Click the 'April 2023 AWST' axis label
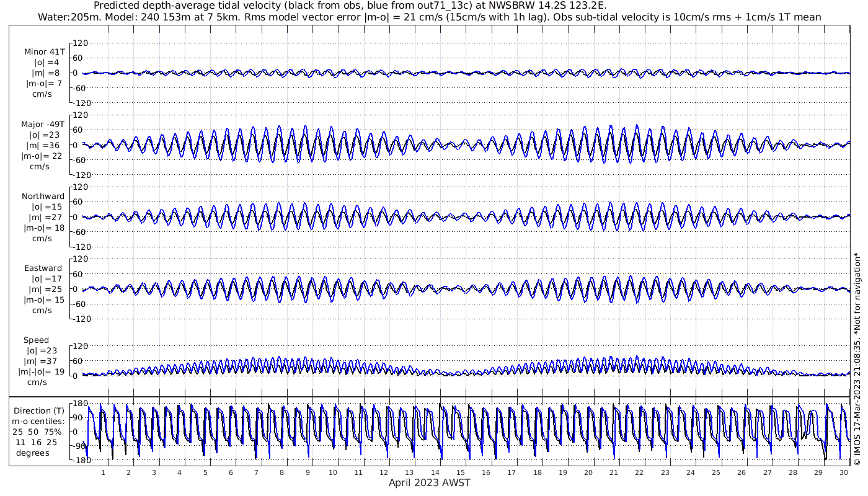Screen dimensions: 868x496 (429, 483)
